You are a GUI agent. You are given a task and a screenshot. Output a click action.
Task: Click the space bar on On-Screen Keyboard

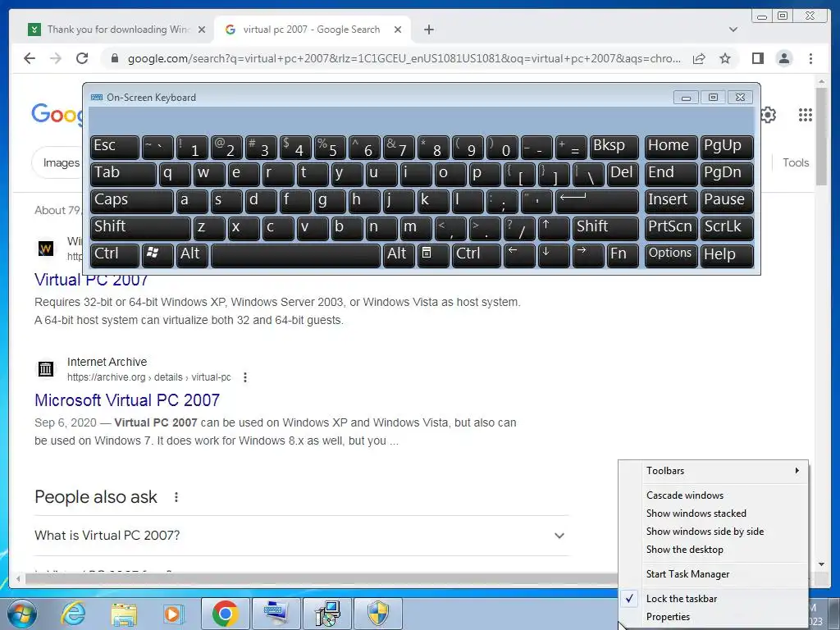coord(295,255)
